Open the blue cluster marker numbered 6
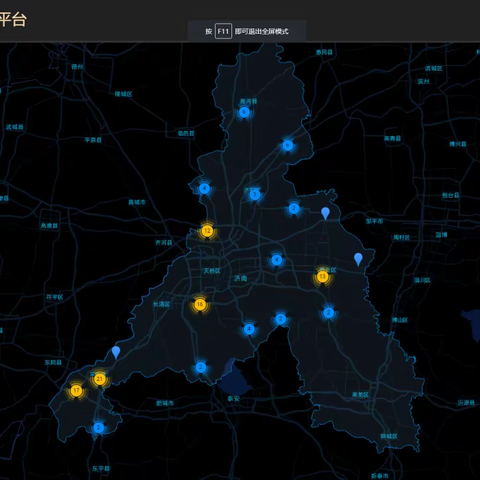Viewport: 480px width, 480px height. (x=288, y=145)
